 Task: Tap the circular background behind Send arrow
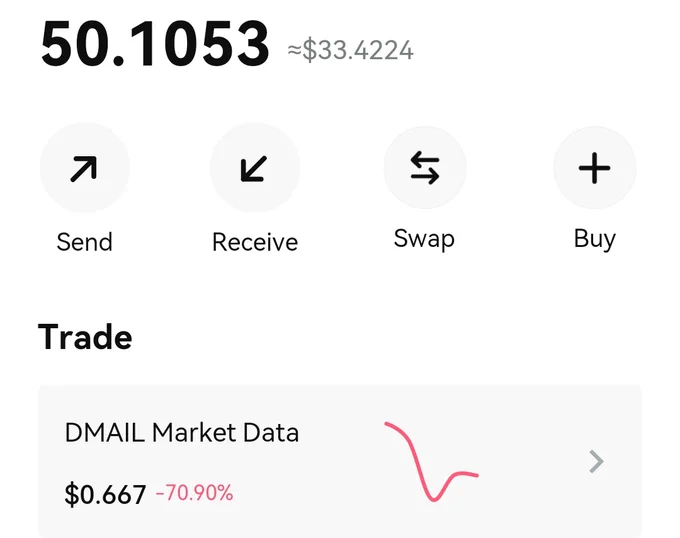click(85, 167)
